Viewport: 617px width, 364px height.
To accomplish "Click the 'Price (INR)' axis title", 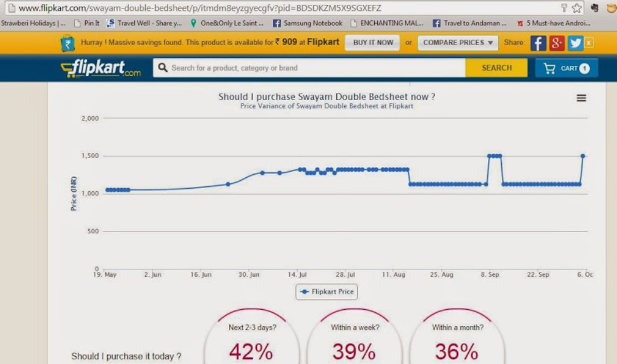I will [74, 193].
